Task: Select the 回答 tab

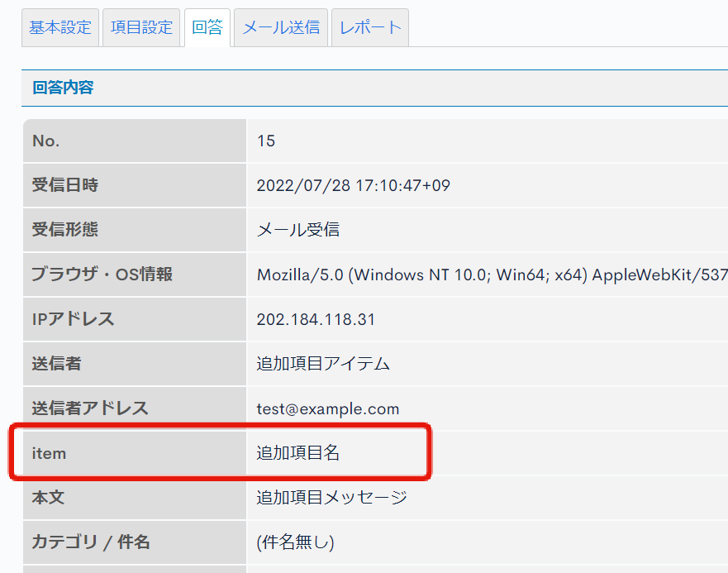Action: pyautogui.click(x=207, y=27)
